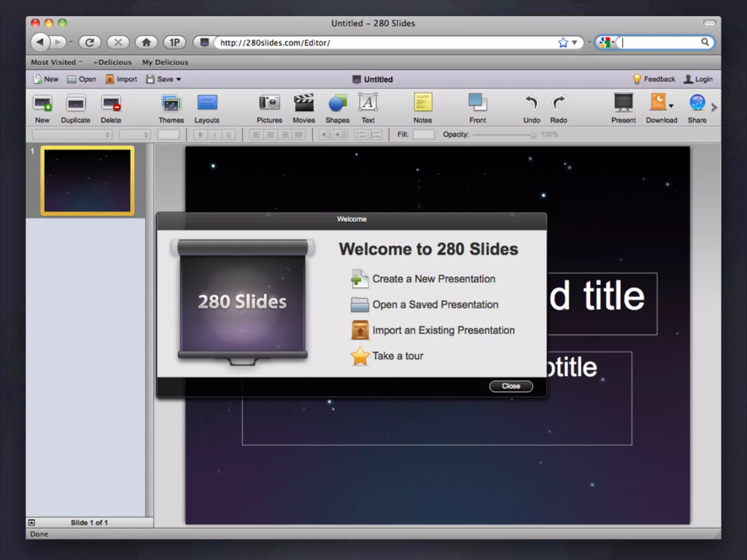Screen dimensions: 747x560
Task: Duplicate the current slide
Action: (x=76, y=104)
